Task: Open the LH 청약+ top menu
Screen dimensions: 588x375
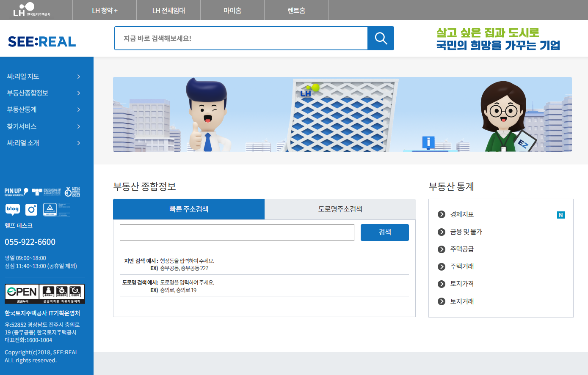Action: pos(105,10)
